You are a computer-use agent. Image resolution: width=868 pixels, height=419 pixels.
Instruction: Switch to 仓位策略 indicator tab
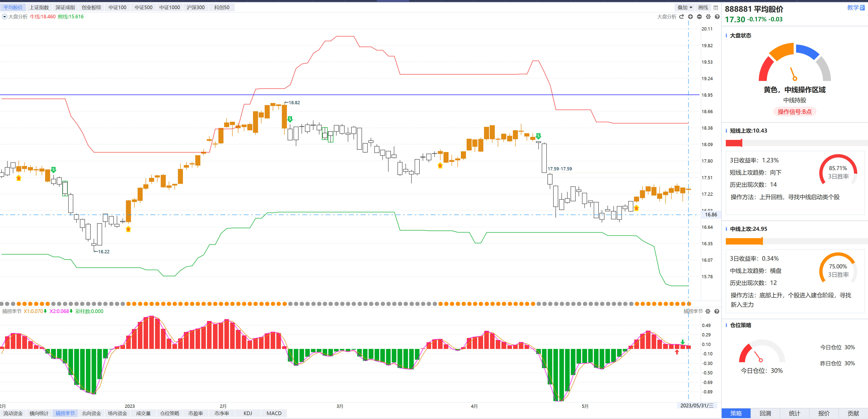tap(169, 413)
